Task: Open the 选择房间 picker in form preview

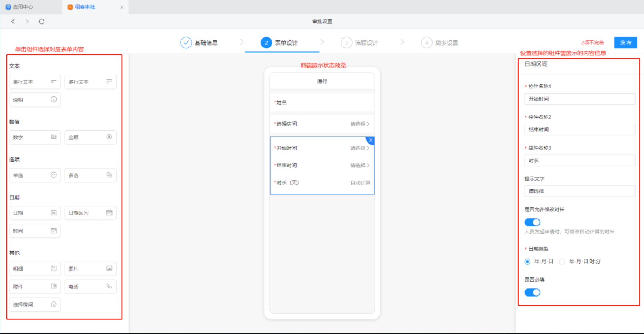Action: click(x=359, y=124)
